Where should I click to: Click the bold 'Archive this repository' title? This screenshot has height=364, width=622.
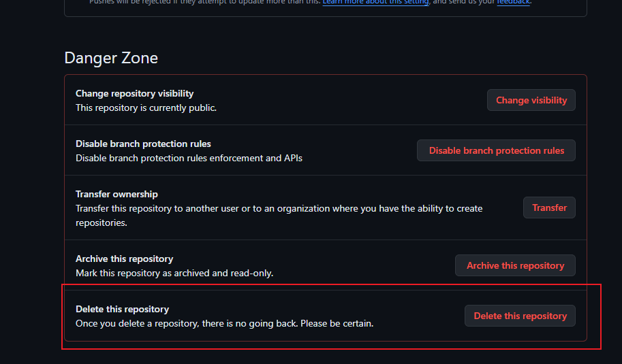[x=124, y=259]
